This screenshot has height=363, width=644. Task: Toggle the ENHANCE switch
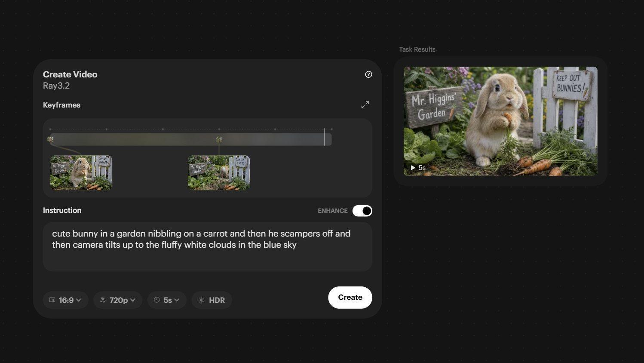coord(362,211)
